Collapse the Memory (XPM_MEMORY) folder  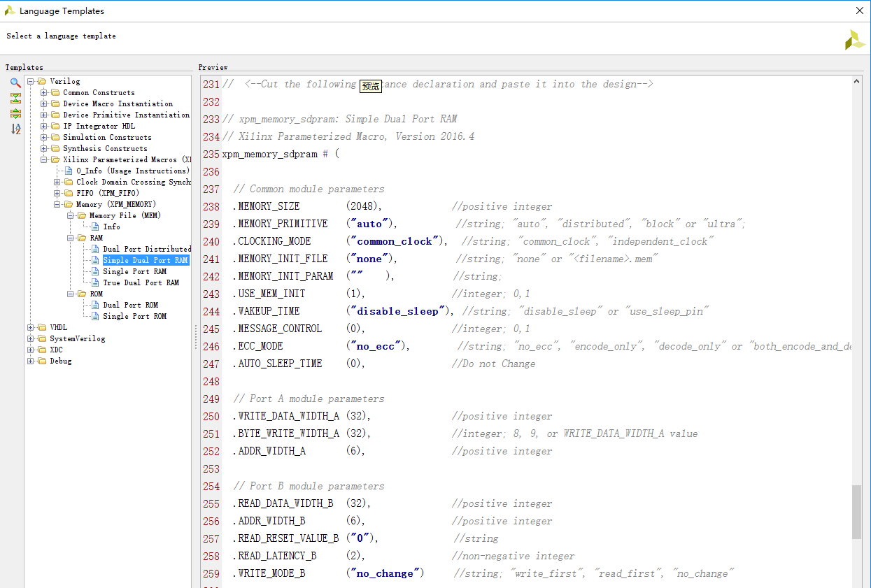point(57,205)
